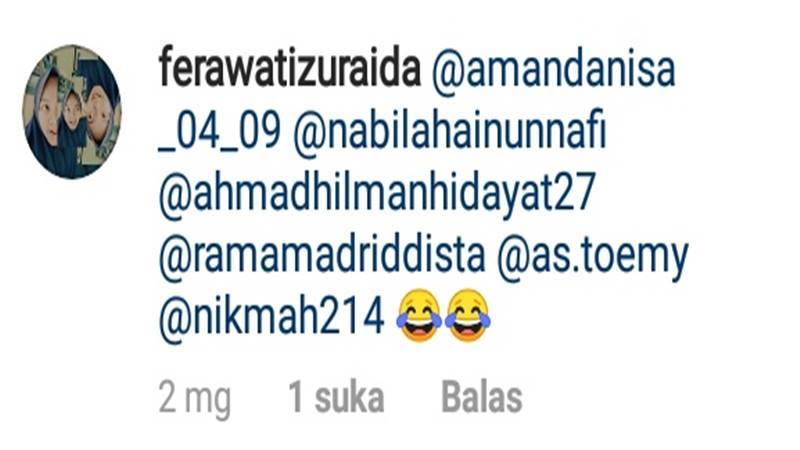Click the 2 mg timestamp
The width and height of the screenshot is (800, 450).
tap(195, 399)
